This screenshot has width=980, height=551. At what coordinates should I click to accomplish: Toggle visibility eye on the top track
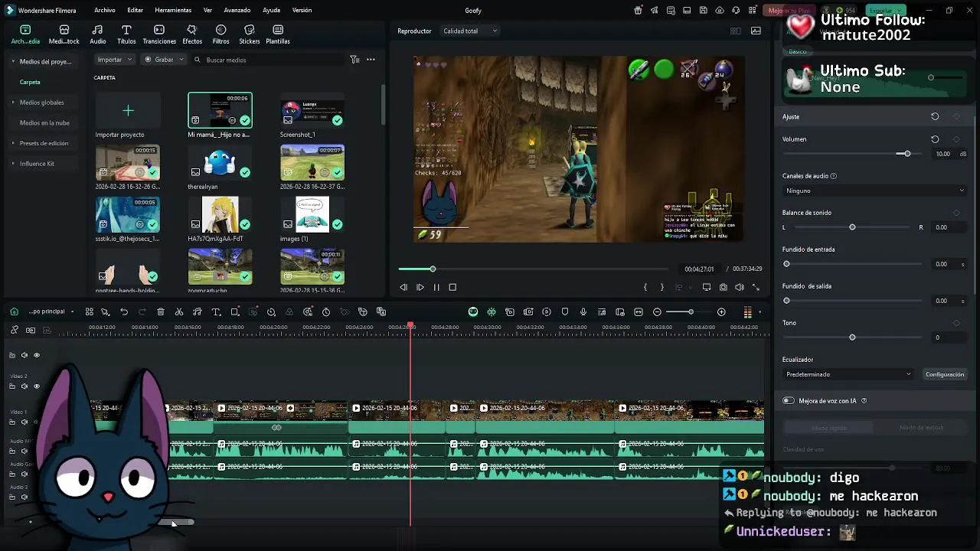36,355
